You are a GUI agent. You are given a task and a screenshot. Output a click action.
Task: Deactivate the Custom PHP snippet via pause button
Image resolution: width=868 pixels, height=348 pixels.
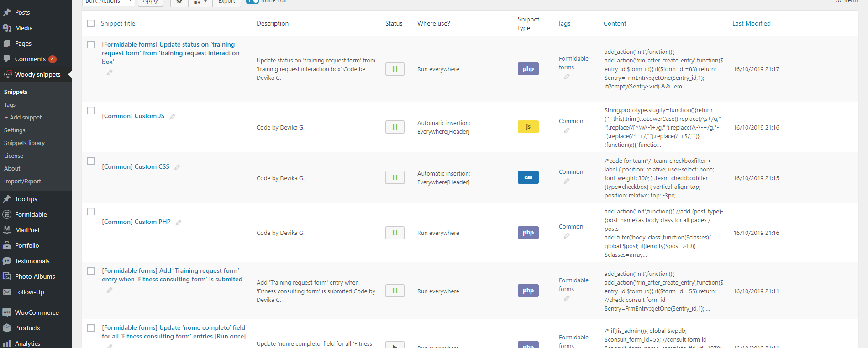[395, 233]
